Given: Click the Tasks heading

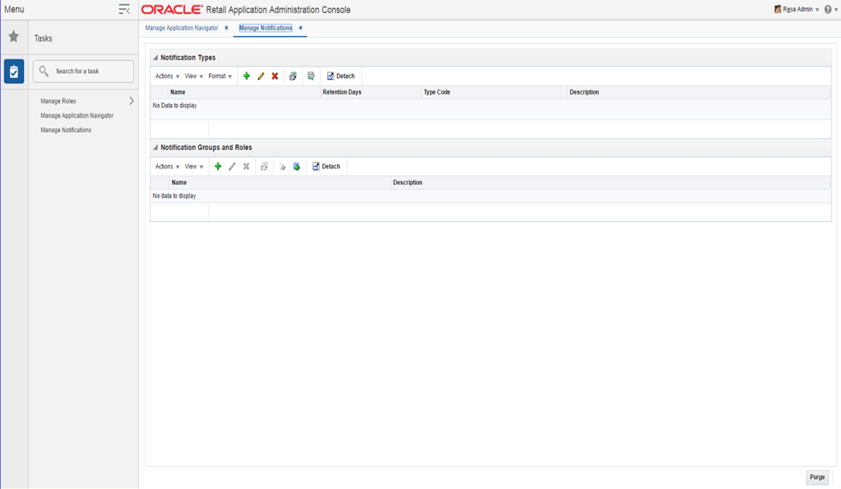Looking at the screenshot, I should click(x=43, y=38).
